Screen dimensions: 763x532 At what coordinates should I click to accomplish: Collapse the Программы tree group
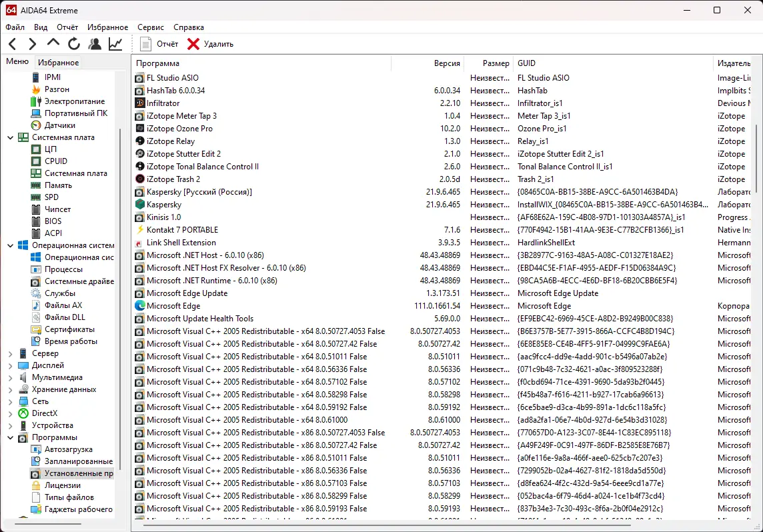click(x=10, y=437)
